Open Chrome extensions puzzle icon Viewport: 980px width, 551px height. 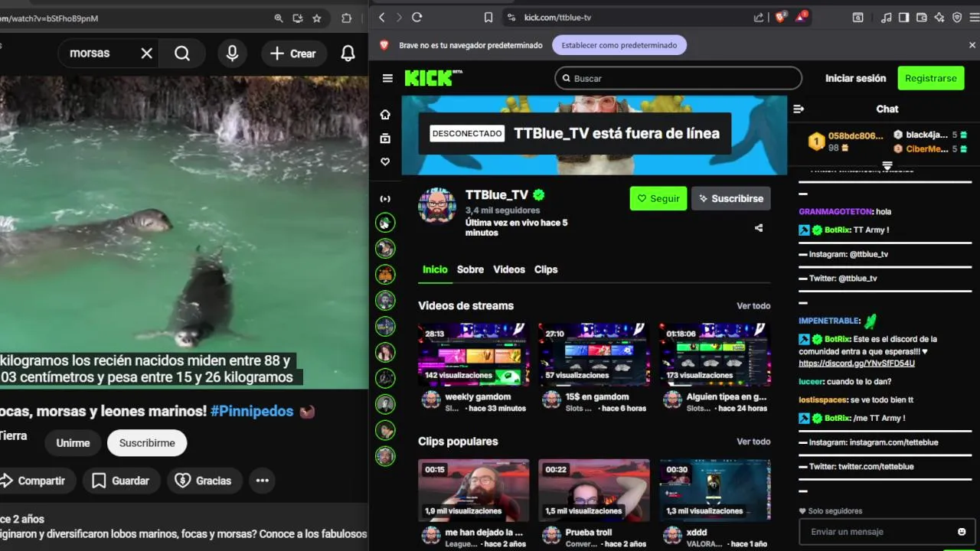(346, 18)
